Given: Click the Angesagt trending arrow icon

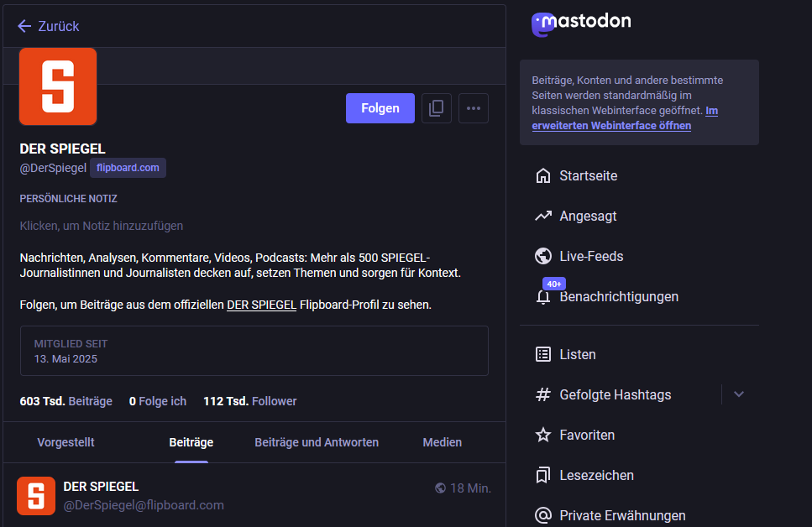Looking at the screenshot, I should (x=543, y=217).
